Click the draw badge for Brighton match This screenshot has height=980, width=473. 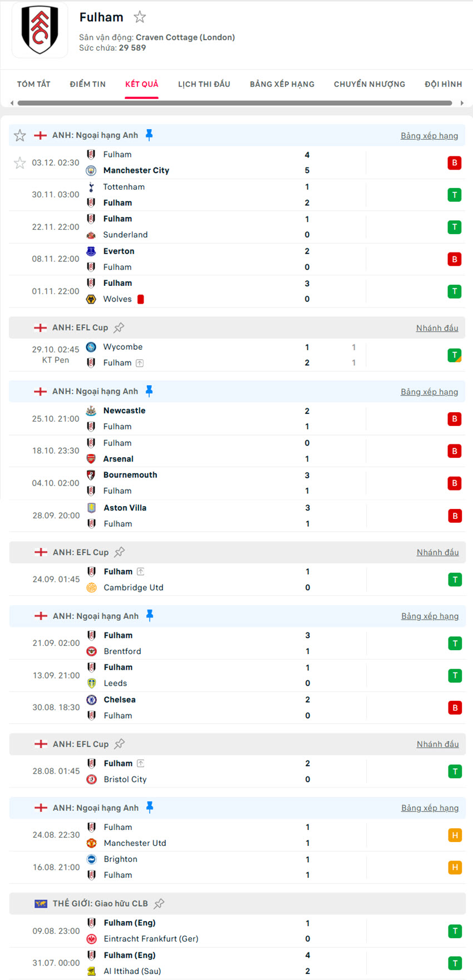(x=455, y=867)
